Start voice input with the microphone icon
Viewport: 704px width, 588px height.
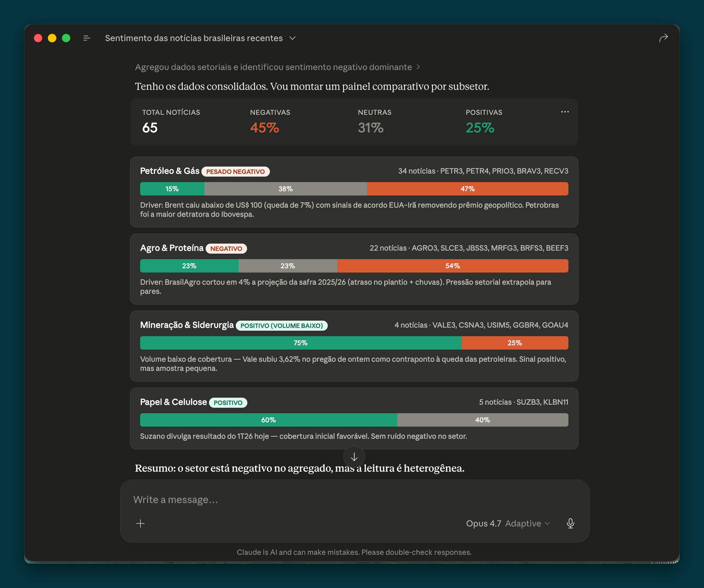570,523
